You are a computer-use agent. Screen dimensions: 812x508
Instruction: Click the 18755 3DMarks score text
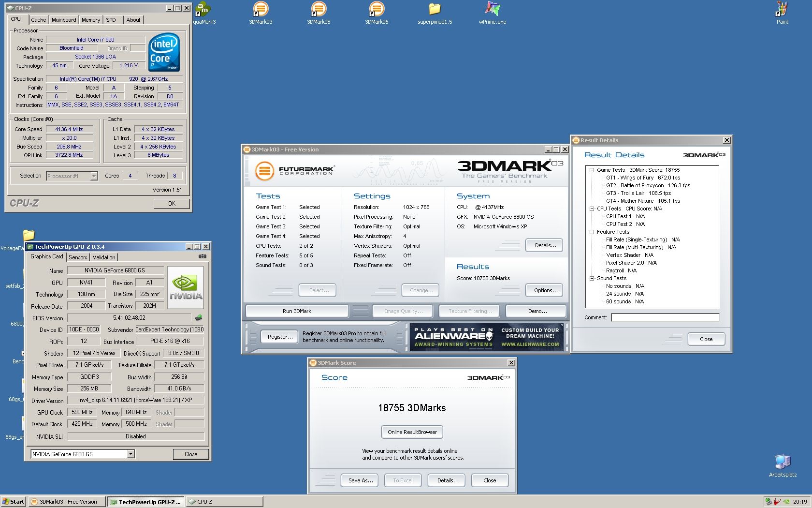(x=412, y=408)
